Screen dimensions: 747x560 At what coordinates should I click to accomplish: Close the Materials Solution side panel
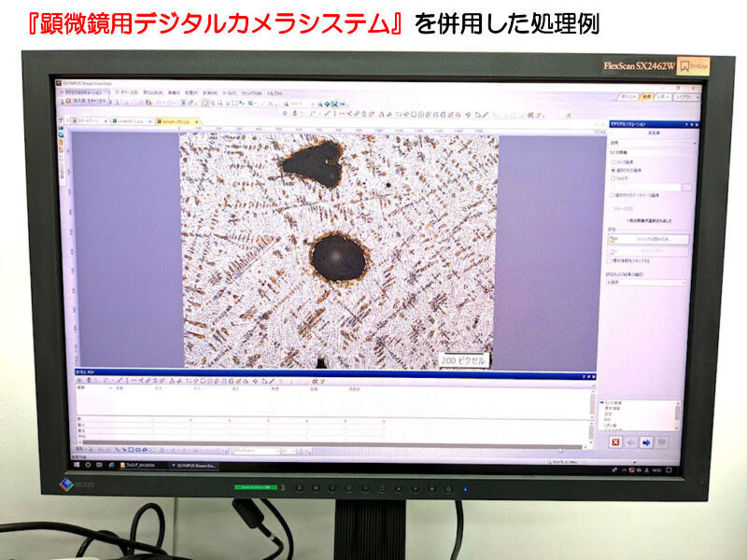click(x=697, y=125)
